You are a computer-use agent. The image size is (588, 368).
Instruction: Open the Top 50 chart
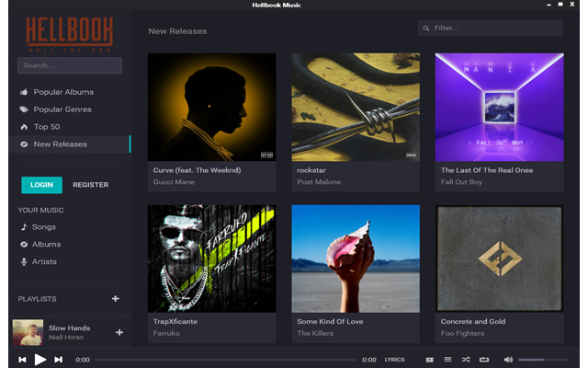47,127
